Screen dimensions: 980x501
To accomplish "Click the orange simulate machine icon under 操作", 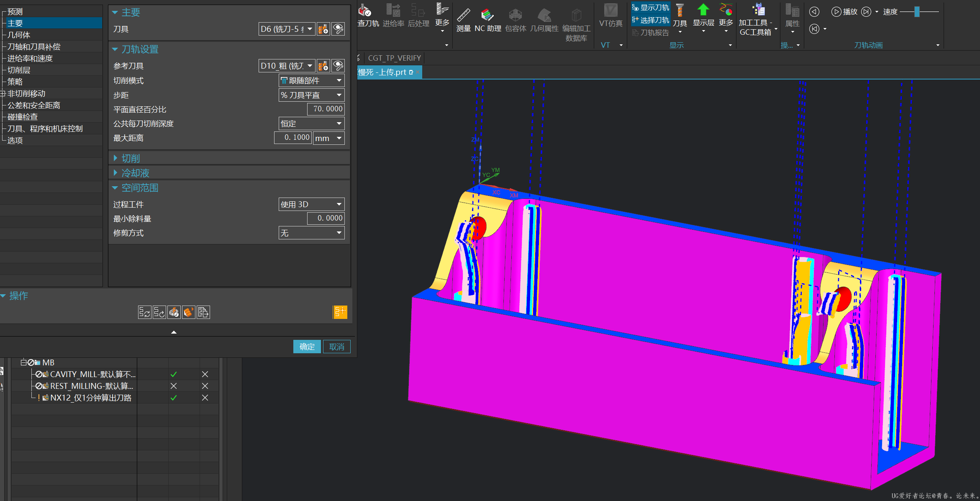I will tap(188, 312).
